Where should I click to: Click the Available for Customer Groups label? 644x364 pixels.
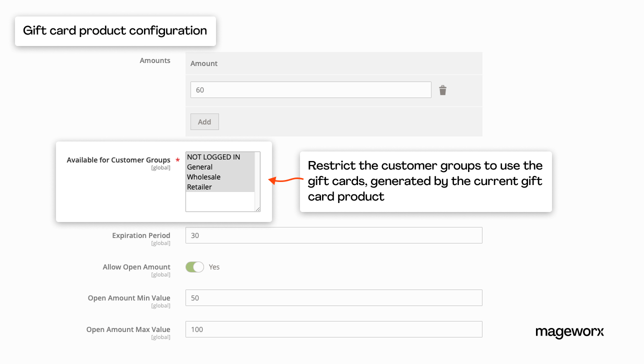(x=118, y=160)
